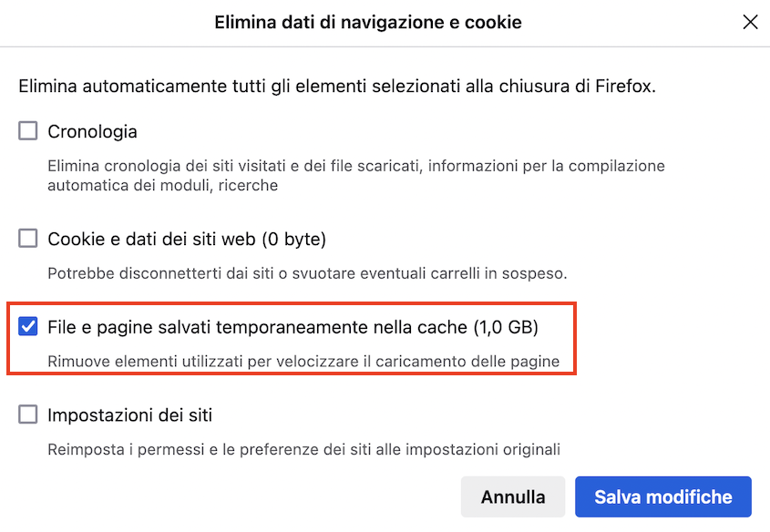
Task: Click the Cronologia label text
Action: (x=92, y=131)
